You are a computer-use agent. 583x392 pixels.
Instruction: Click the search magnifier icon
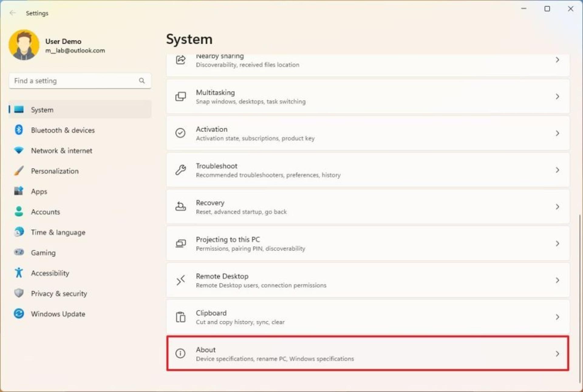[x=142, y=80]
